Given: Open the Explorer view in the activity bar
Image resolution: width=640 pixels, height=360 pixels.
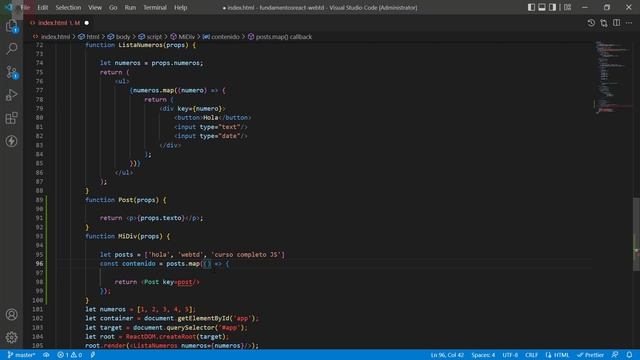Looking at the screenshot, I should [11, 26].
